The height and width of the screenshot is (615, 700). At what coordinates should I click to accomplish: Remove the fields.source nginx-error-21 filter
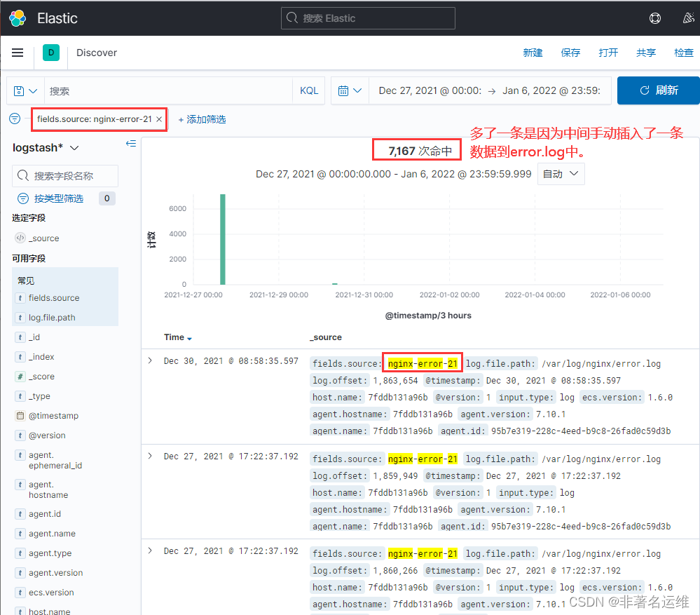[x=159, y=119]
